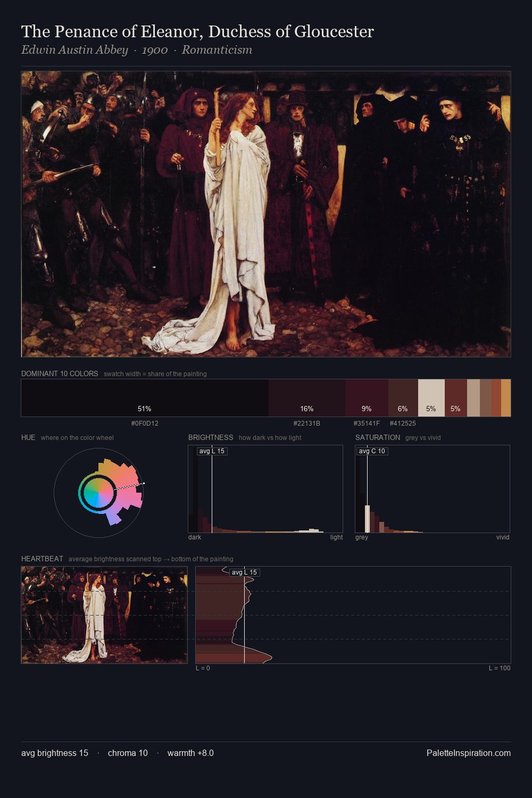Click the 'Romanticism' style text
This screenshot has height=798, width=532.
coord(217,50)
